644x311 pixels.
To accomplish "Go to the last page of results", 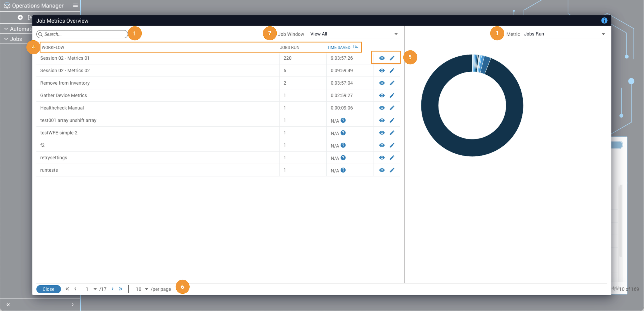I will 121,289.
